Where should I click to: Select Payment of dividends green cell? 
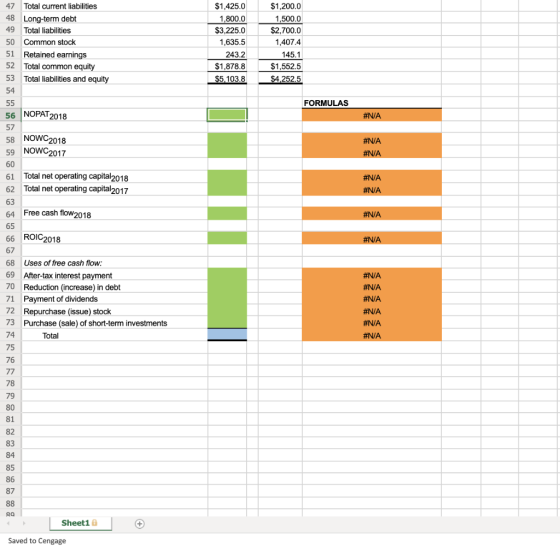227,299
